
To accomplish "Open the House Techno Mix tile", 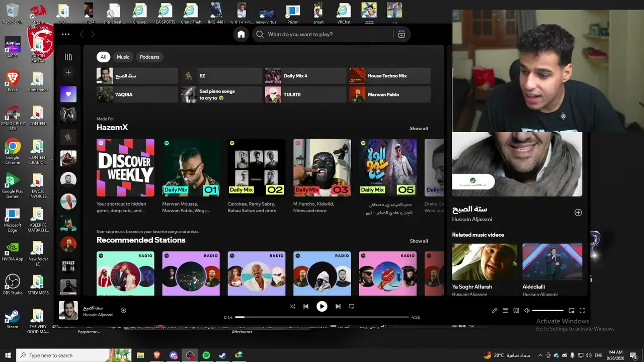I will coord(390,76).
